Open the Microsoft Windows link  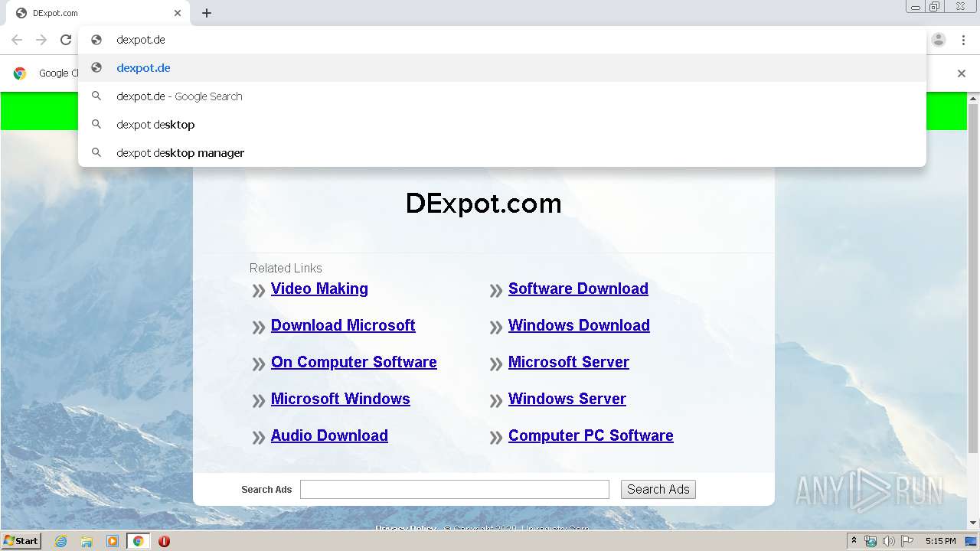341,399
